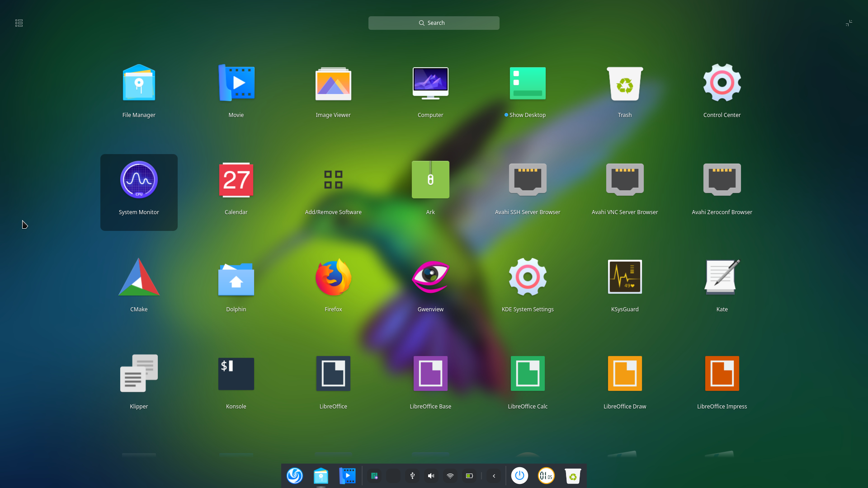The width and height of the screenshot is (868, 488).
Task: Open the USB device tray icon
Action: pos(412,476)
